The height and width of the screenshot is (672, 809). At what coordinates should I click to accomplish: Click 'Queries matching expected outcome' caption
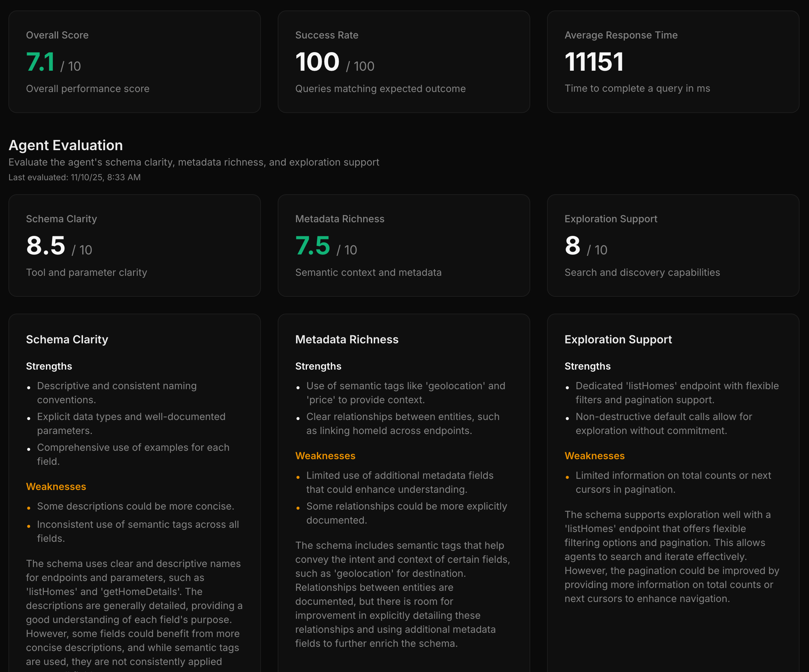click(x=380, y=89)
